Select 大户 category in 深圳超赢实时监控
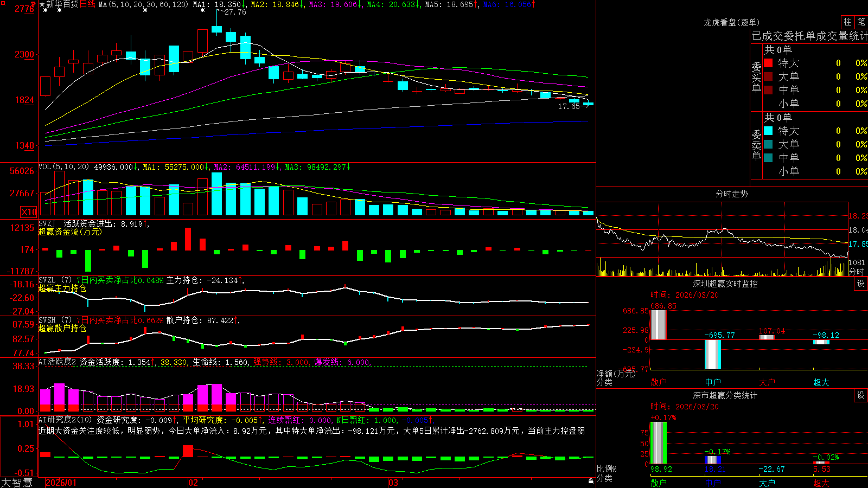 coord(767,382)
